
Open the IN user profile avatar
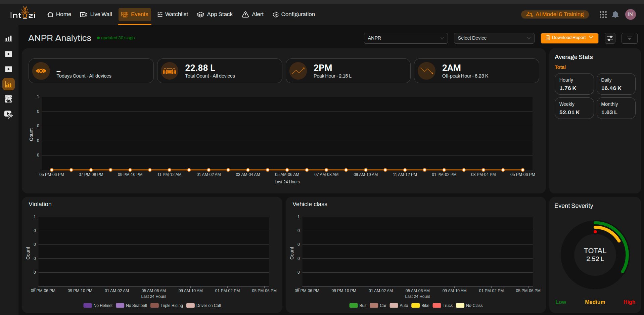(630, 14)
